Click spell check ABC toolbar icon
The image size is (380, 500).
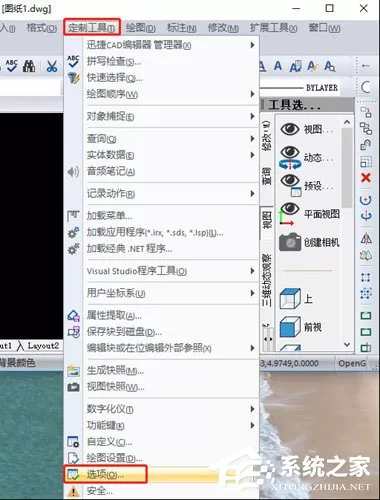pos(12,66)
